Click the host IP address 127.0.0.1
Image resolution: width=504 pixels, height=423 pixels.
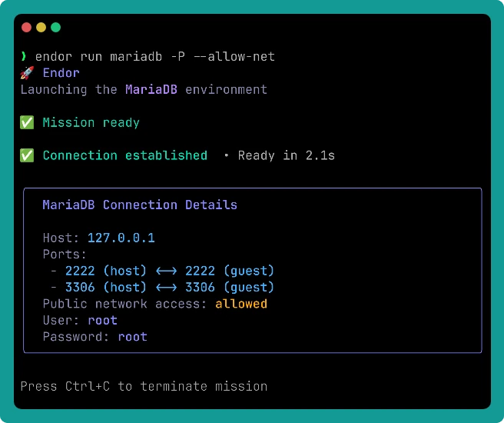click(121, 238)
